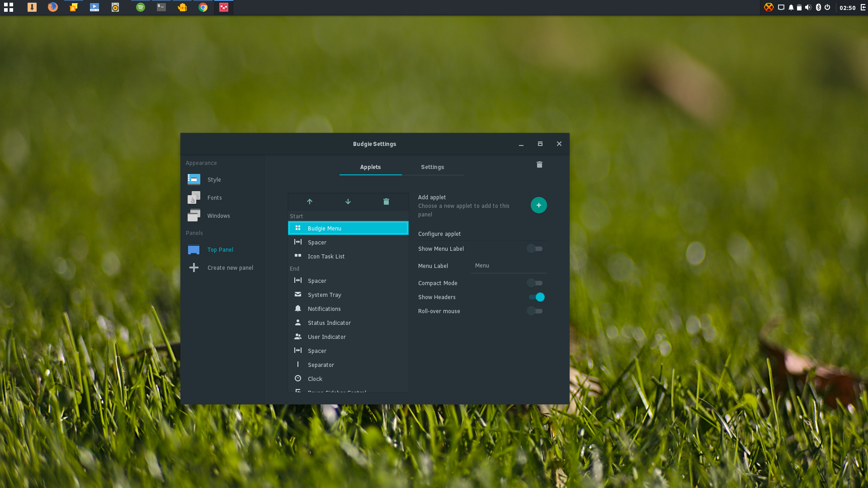Turn off the Show Headers switch
The width and height of the screenshot is (868, 488).
[x=537, y=297]
